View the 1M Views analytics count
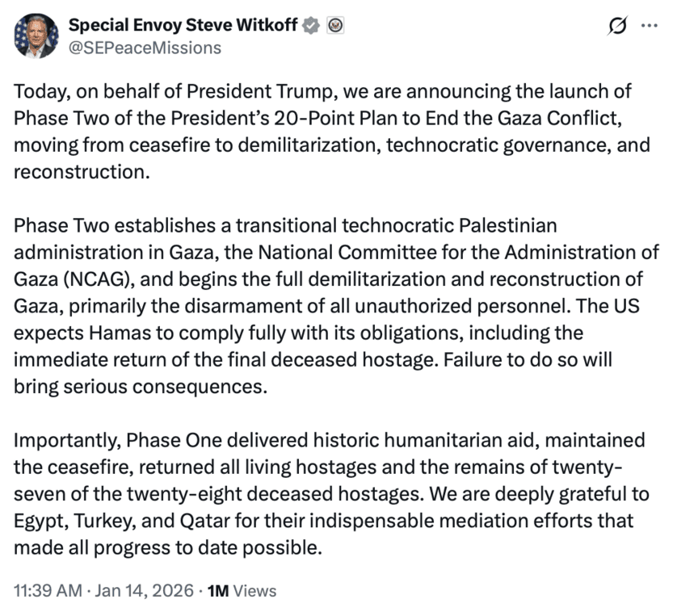The height and width of the screenshot is (616, 677). click(x=242, y=591)
